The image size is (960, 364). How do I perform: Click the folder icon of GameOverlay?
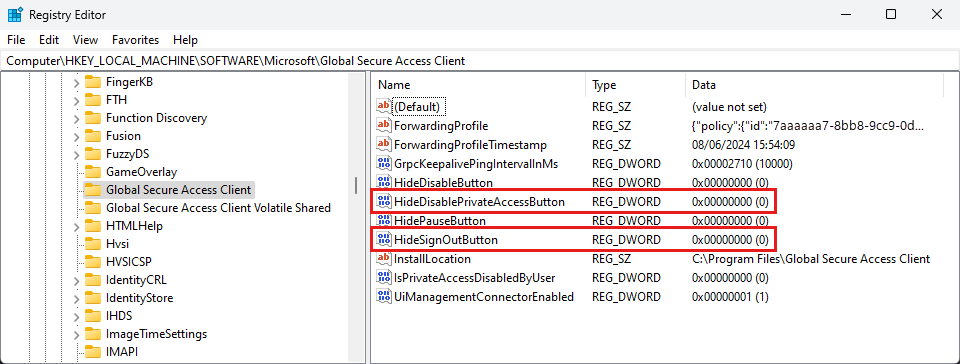click(92, 172)
